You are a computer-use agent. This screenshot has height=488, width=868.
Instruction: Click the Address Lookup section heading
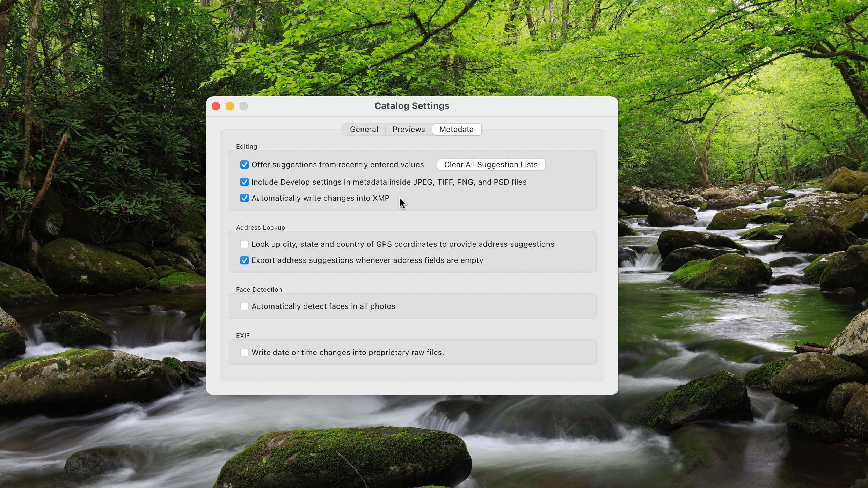point(260,227)
